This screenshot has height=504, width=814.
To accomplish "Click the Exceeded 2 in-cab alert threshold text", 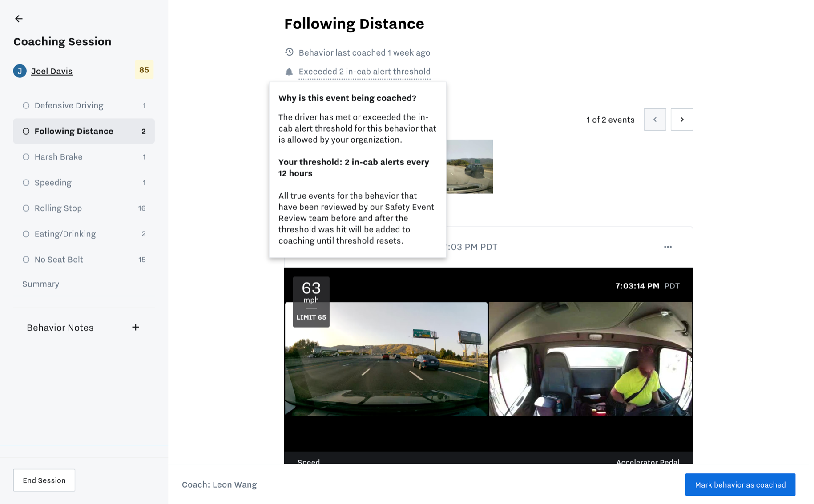I will 364,72.
